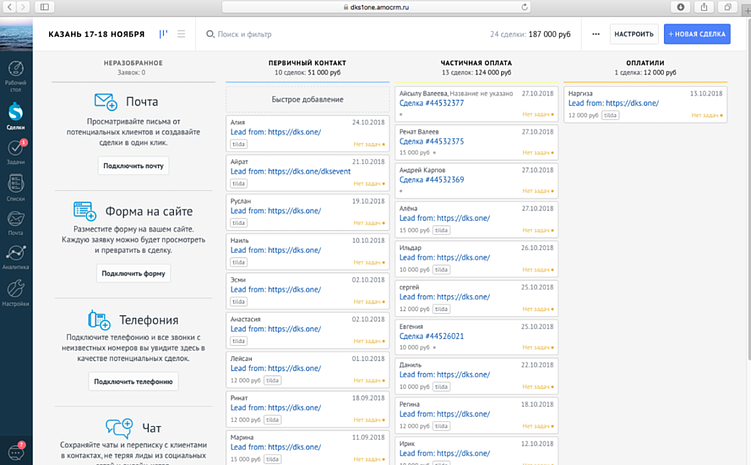
Task: Switch to pipeline board view
Action: (x=164, y=34)
